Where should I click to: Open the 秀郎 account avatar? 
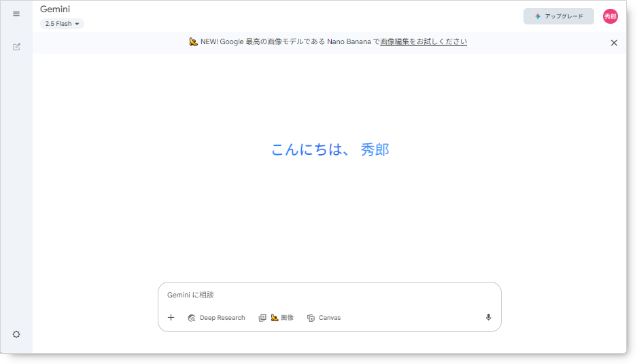coord(610,16)
